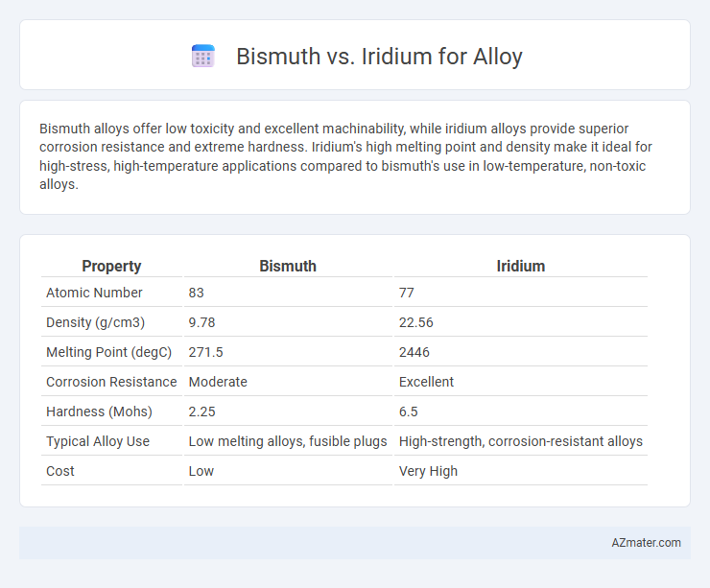
Task: Click 'Low melting alloys, fusible plugs' cell
Action: [288, 441]
